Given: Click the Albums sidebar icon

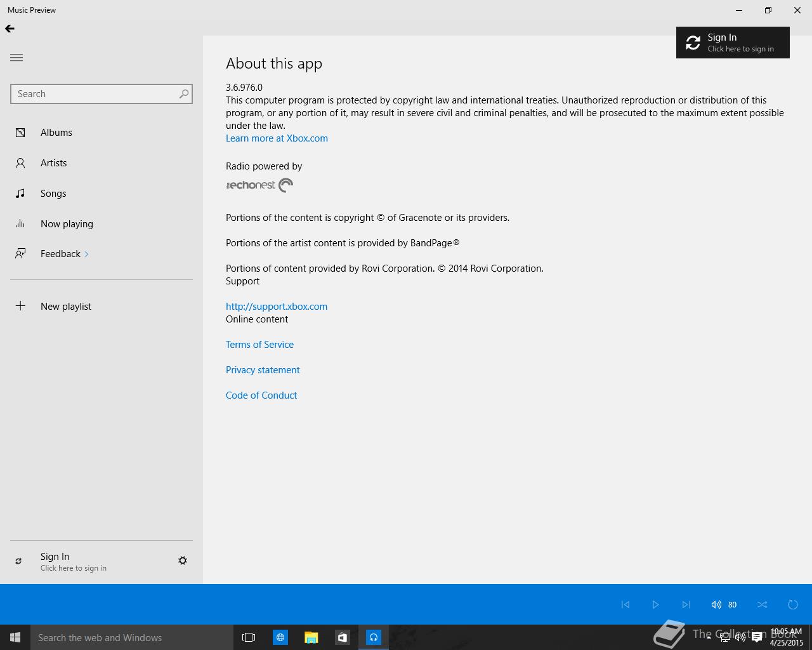Looking at the screenshot, I should 20,133.
